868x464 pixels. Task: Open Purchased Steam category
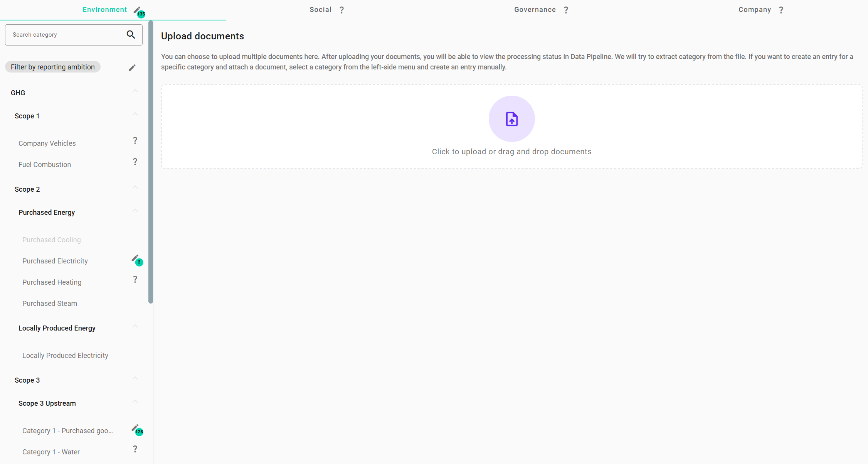(x=50, y=304)
